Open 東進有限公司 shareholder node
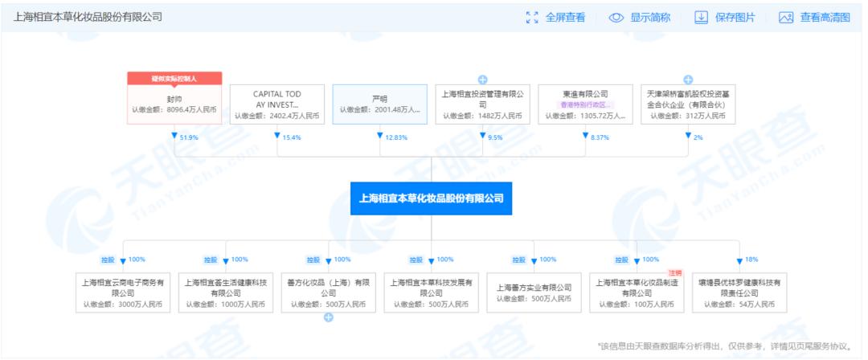868x360 pixels. pos(585,104)
